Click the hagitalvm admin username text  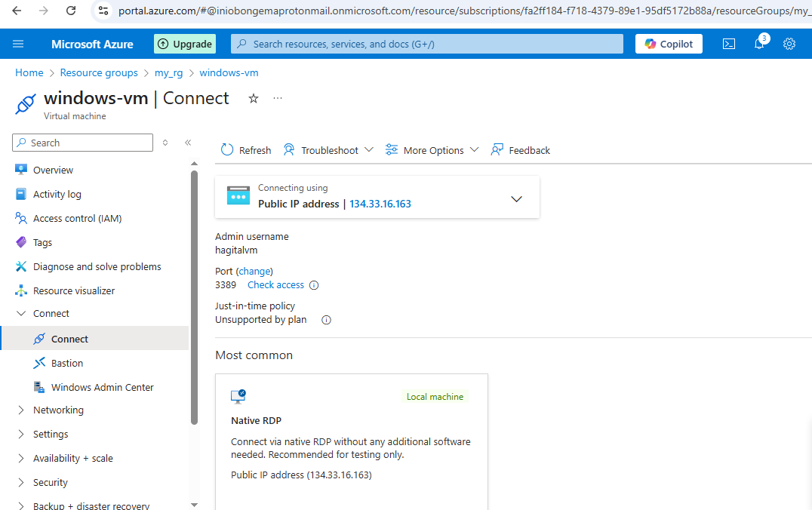236,250
